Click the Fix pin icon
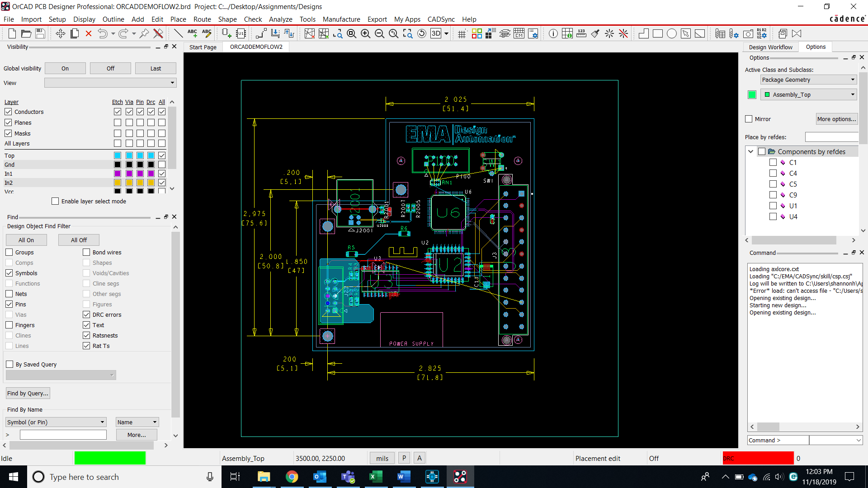 click(x=144, y=33)
